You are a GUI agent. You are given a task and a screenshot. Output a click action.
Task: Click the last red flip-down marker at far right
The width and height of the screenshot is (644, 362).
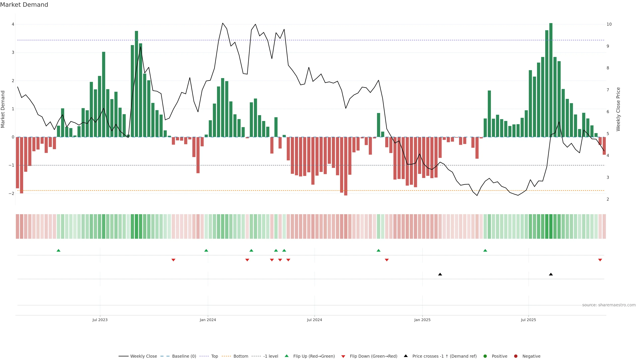(600, 260)
